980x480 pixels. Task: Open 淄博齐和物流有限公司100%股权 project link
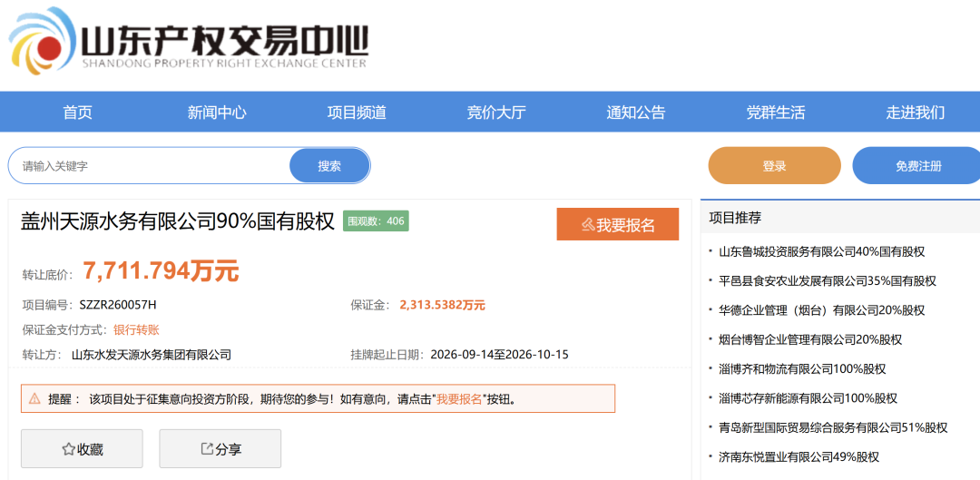click(802, 368)
